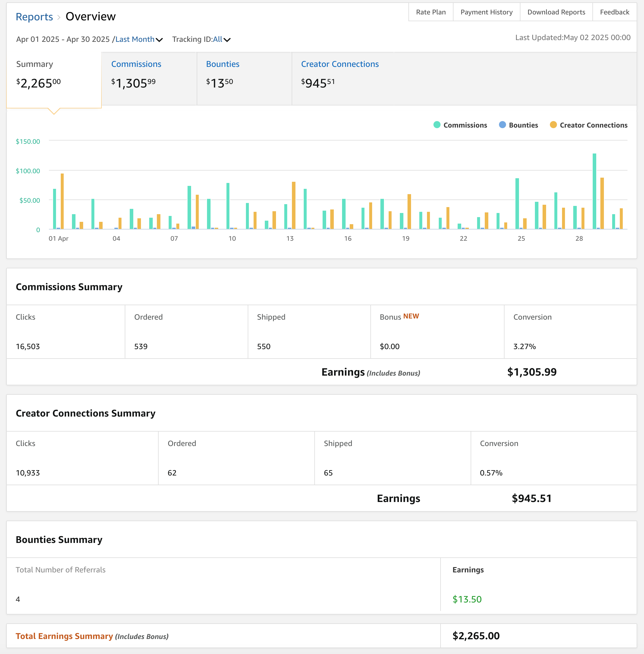644x654 pixels.
Task: Toggle Bounties legend series dot
Action: pos(502,125)
